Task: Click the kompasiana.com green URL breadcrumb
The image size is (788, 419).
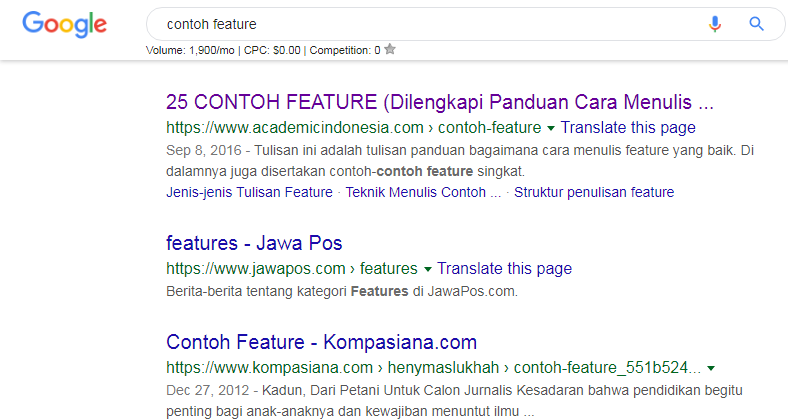Action: coord(433,368)
